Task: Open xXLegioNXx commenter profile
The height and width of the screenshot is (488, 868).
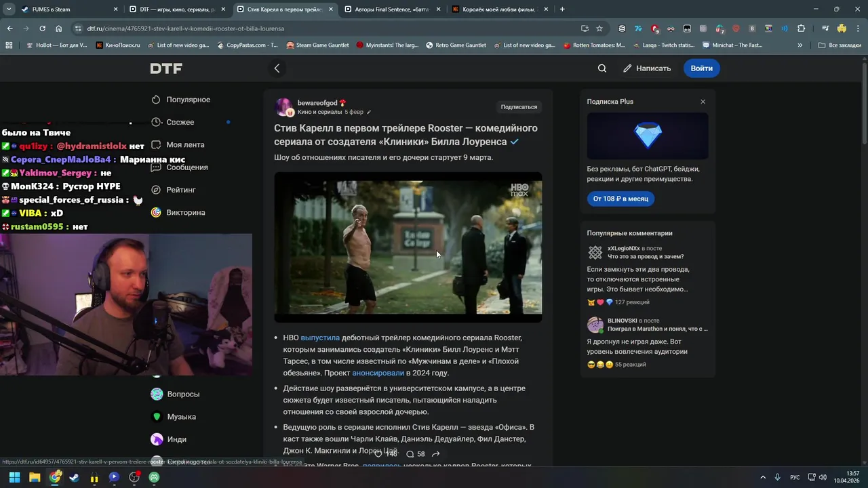Action: click(x=623, y=249)
